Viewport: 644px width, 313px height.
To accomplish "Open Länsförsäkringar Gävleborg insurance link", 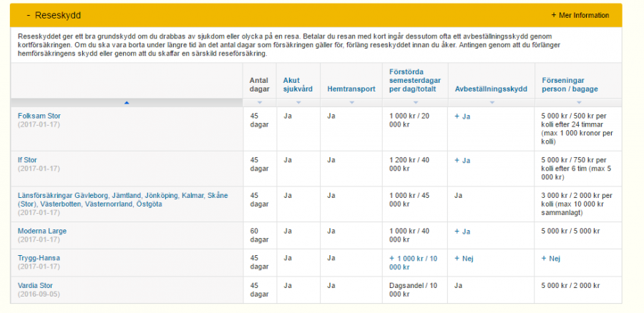I will point(106,195).
